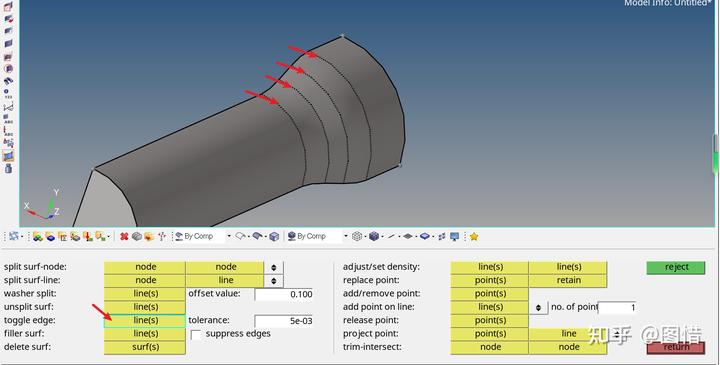This screenshot has width=720, height=365.
Task: Select the highlighted icon in left sidebar
Action: [x=8, y=156]
